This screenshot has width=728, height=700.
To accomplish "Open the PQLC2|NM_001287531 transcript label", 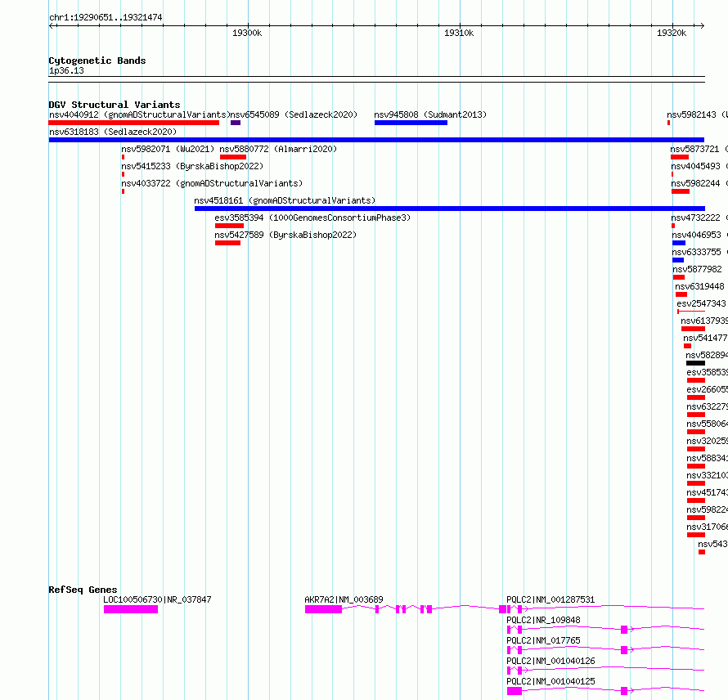I will pos(550,599).
